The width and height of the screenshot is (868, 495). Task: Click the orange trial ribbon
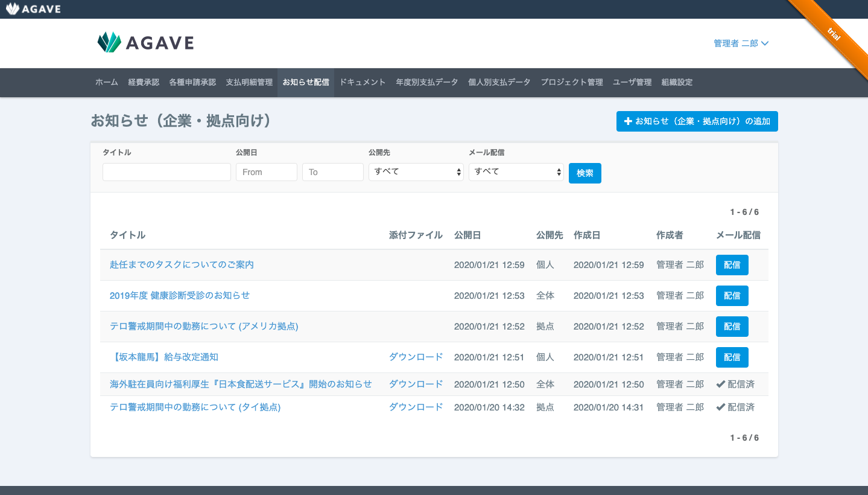(834, 34)
